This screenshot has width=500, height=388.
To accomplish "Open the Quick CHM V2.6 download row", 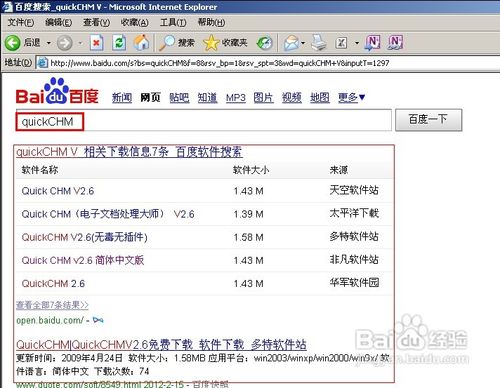I will click(58, 191).
